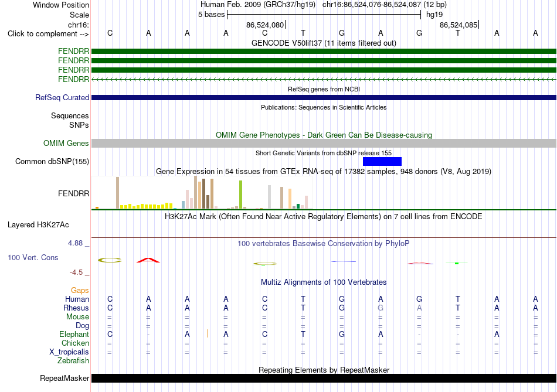Click the tallest tan bar in GTEx chart
This screenshot has width=557, height=392.
coord(195,192)
